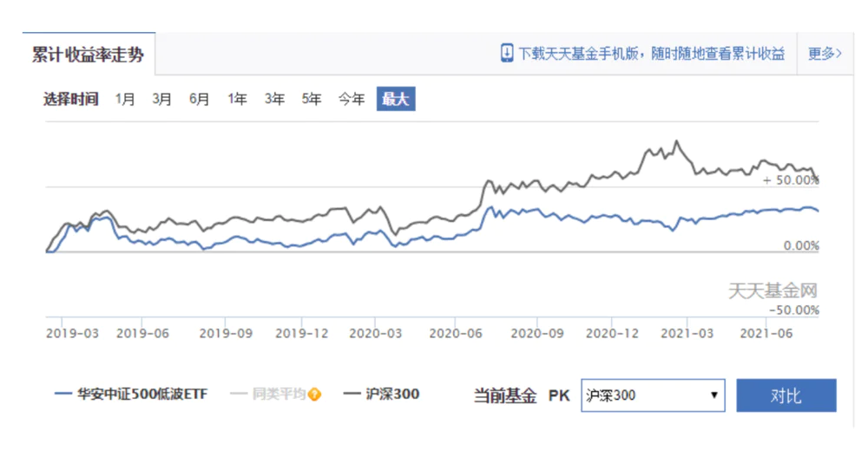
Task: Toggle the 沪深300 legend series
Action: click(382, 395)
